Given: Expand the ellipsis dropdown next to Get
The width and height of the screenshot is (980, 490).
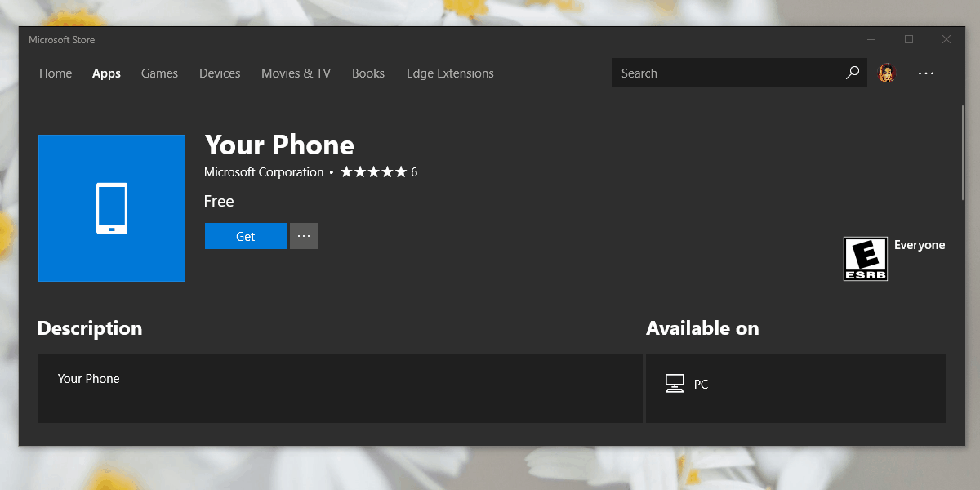Looking at the screenshot, I should [x=303, y=235].
